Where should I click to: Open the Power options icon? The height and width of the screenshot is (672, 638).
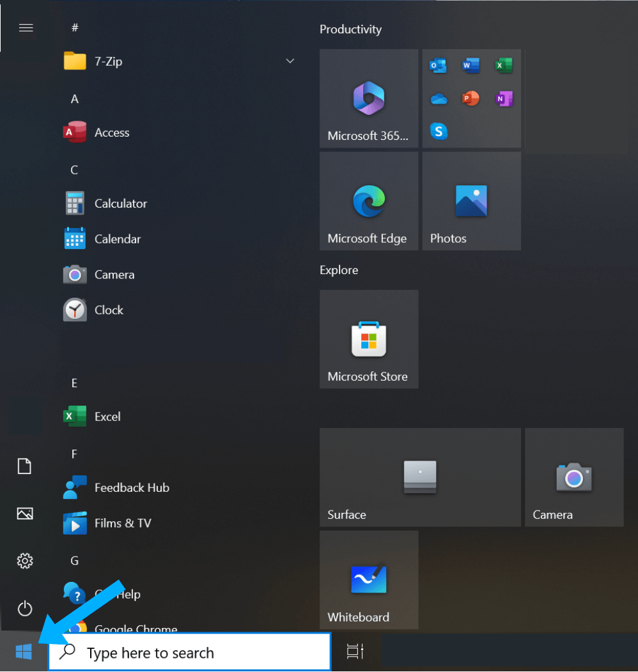point(25,608)
